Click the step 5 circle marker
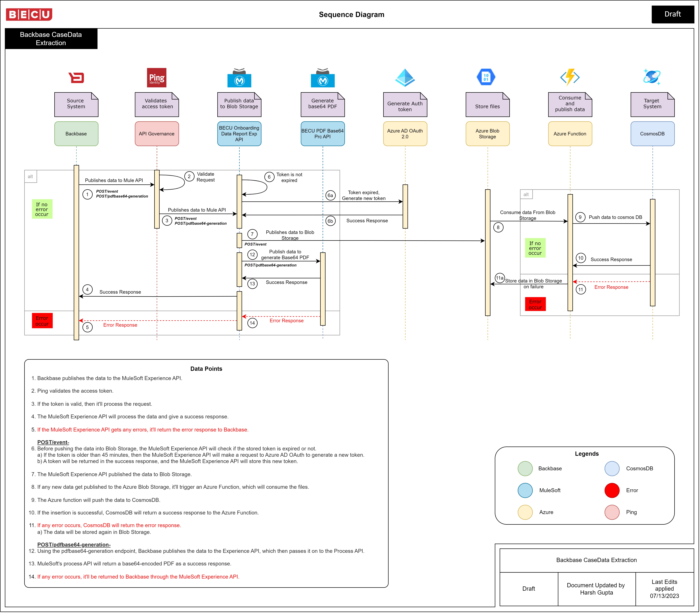The image size is (700, 613). (x=88, y=327)
